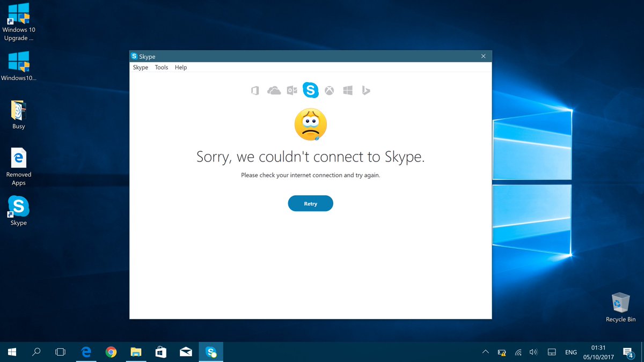
Task: Open File Explorer from taskbar
Action: tap(136, 352)
